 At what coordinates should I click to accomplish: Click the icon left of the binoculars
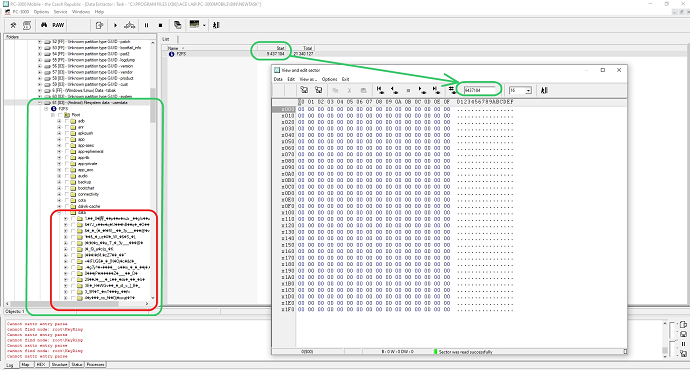pyautogui.click(x=27, y=25)
